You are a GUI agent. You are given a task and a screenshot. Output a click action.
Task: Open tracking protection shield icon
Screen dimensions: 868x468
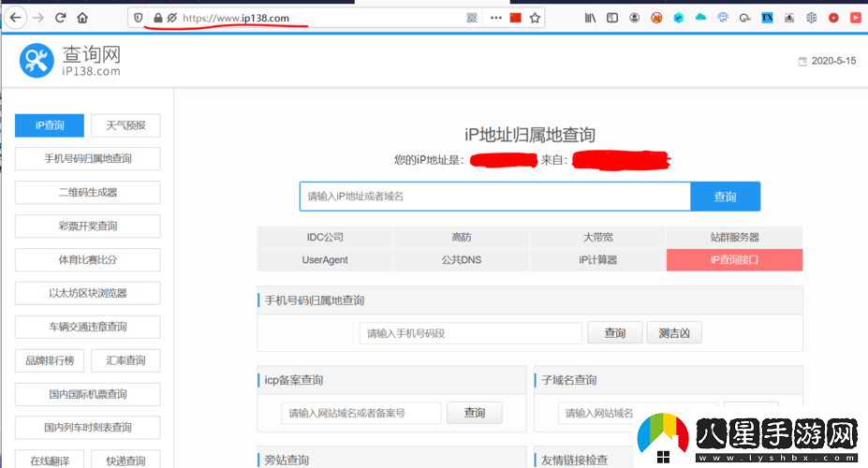point(139,18)
